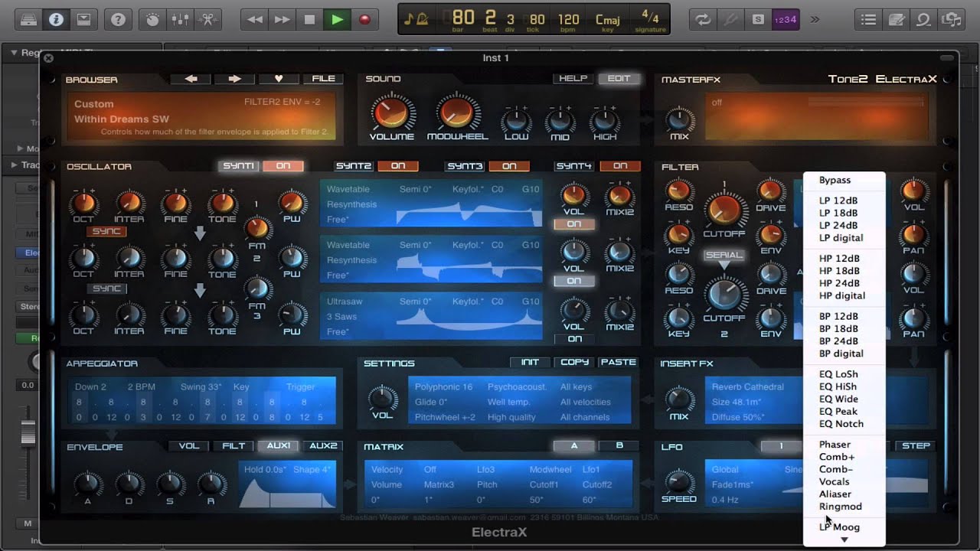Toggle Cycle mode loop icon
Image resolution: width=980 pixels, height=551 pixels.
[702, 20]
